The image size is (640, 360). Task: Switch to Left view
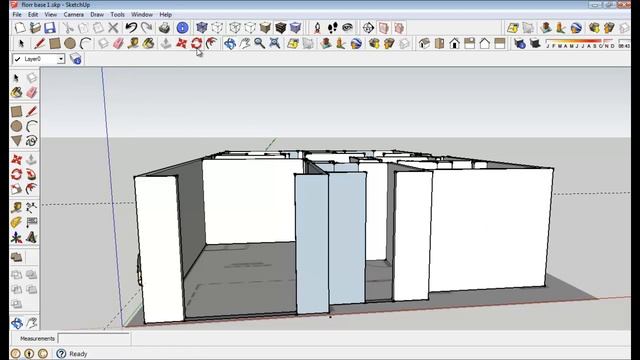tap(500, 43)
